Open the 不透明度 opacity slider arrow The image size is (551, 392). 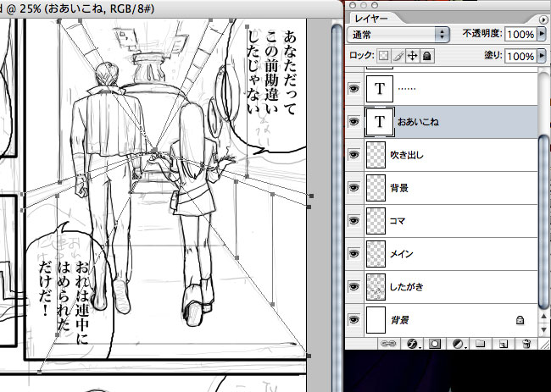[x=542, y=34]
